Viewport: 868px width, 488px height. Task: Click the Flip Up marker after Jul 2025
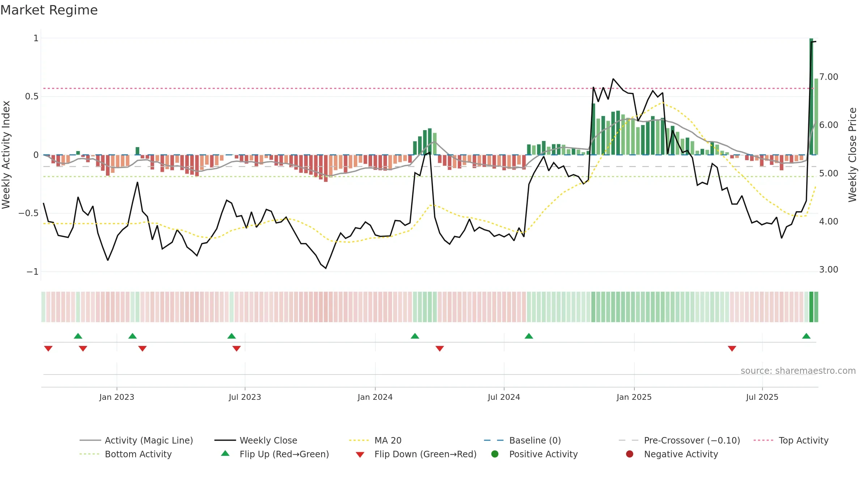(806, 336)
